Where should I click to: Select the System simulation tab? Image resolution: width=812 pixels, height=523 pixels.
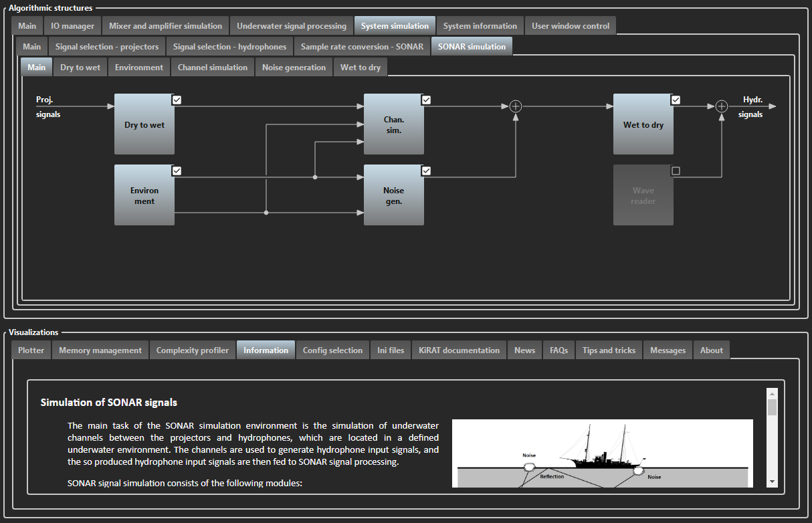pyautogui.click(x=395, y=25)
